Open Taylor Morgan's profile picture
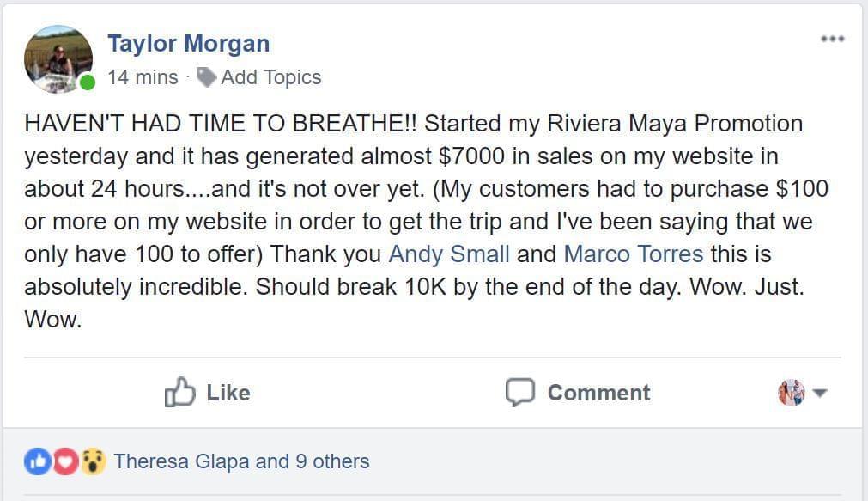Image resolution: width=868 pixels, height=501 pixels. [x=58, y=58]
